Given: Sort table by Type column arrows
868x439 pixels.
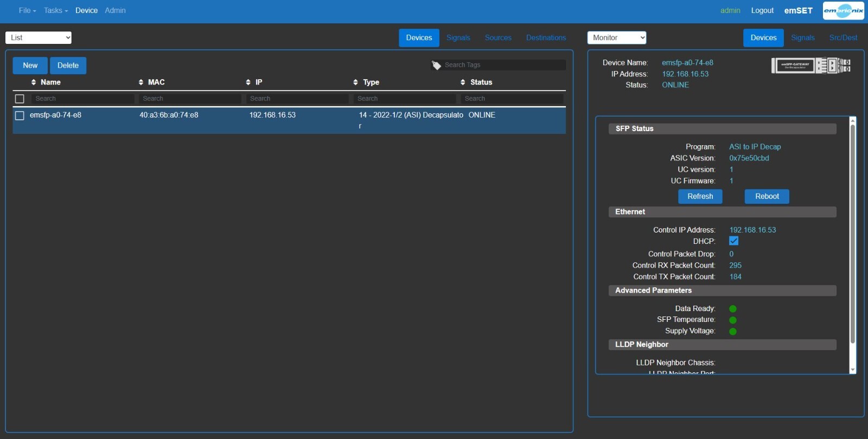Looking at the screenshot, I should 356,82.
